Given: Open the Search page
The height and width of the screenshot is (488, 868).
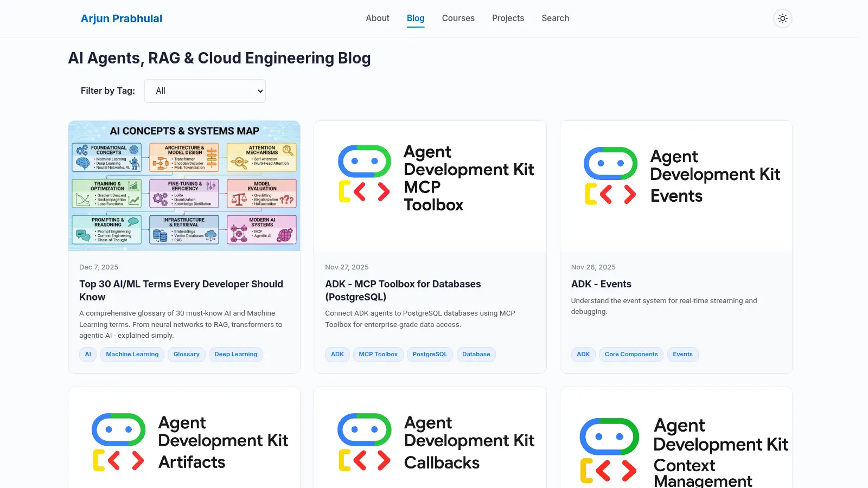Looking at the screenshot, I should pos(556,18).
